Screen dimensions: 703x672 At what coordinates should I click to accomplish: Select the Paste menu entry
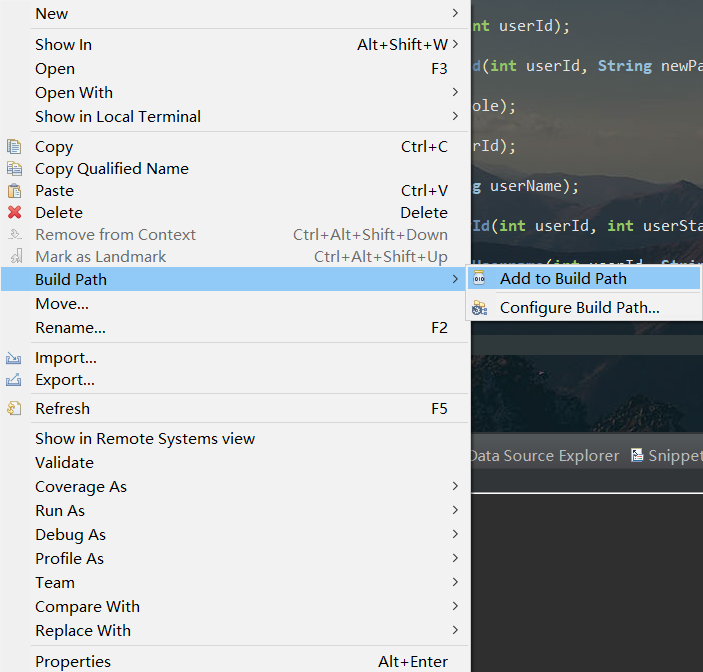(x=235, y=191)
